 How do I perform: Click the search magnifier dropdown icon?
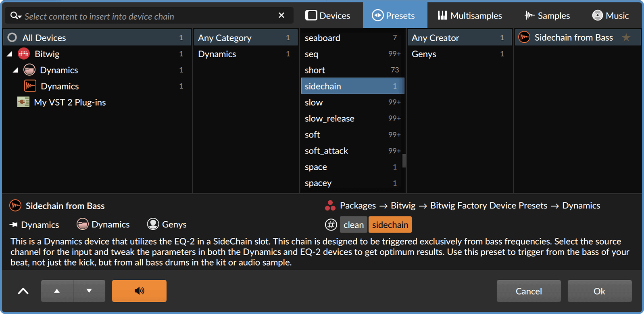point(16,16)
